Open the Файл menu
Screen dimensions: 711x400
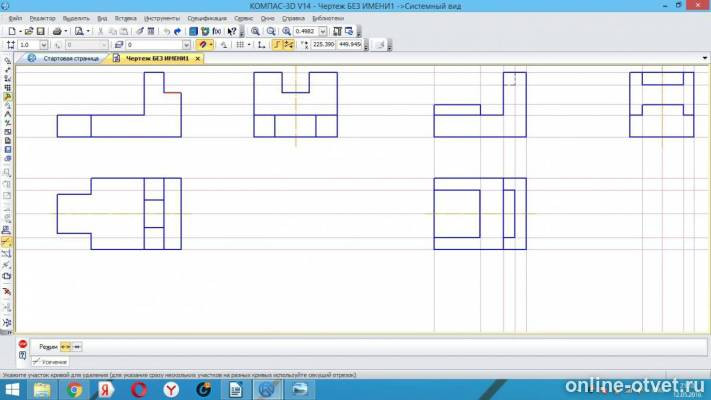(x=15, y=18)
